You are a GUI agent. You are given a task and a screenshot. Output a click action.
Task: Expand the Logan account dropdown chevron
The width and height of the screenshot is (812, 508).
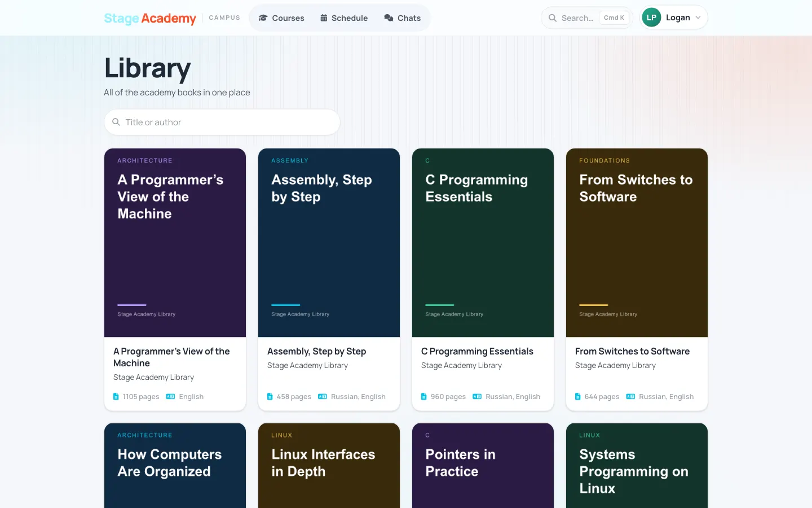pos(698,17)
